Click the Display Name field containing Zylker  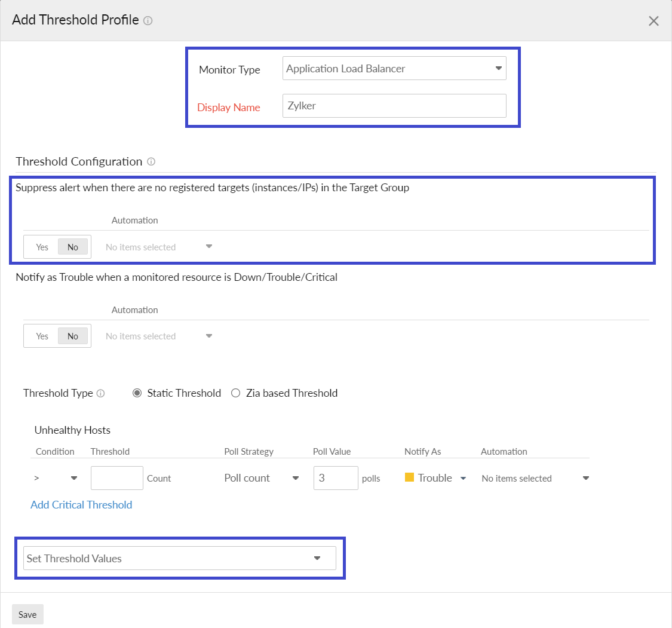[394, 106]
